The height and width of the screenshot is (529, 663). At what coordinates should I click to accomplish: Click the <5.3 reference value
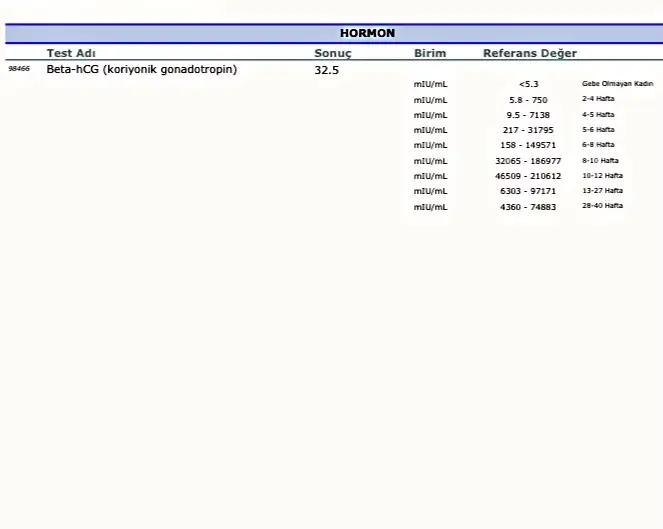(x=528, y=85)
